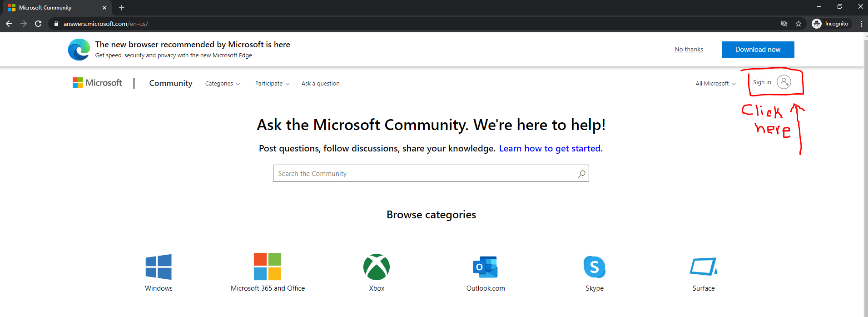Click the search magnifier icon
This screenshot has width=868, height=317.
pos(581,174)
